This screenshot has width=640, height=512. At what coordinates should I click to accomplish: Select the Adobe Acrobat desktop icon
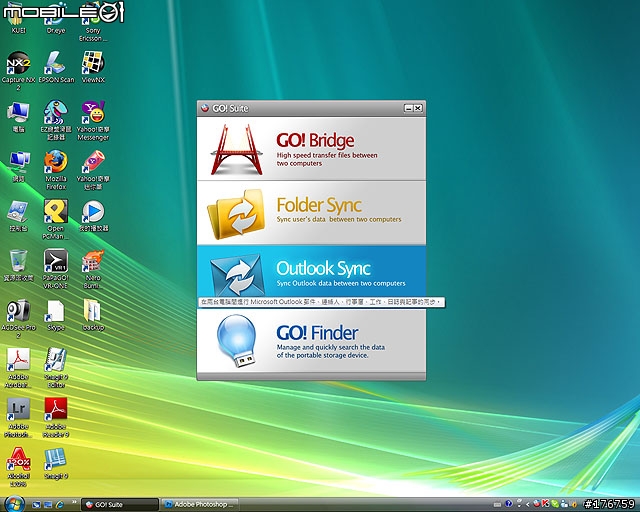pos(18,368)
